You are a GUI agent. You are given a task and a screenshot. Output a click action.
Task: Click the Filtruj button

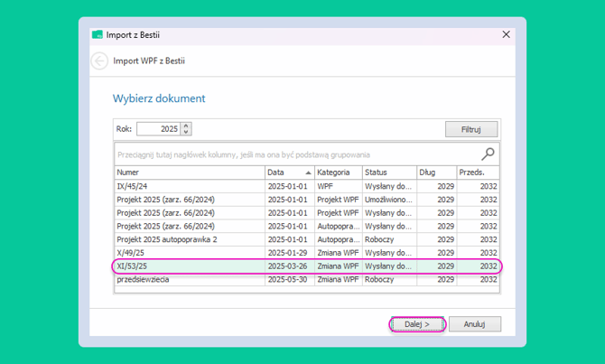coord(471,129)
